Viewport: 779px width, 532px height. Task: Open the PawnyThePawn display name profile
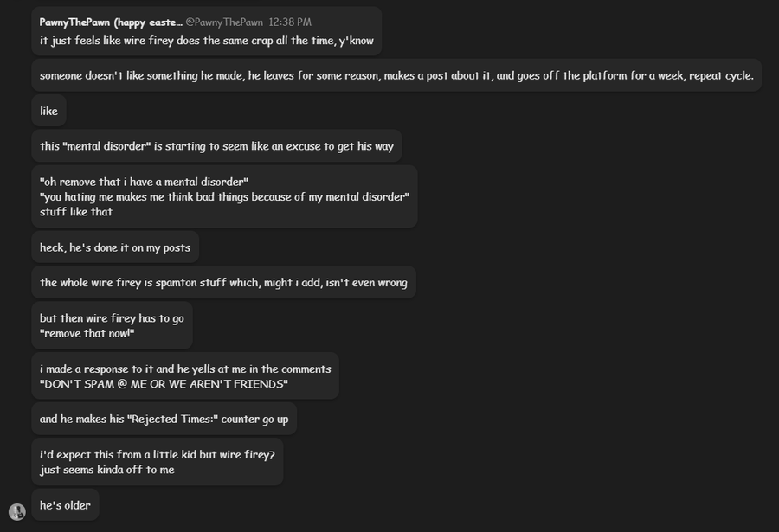tap(110, 22)
